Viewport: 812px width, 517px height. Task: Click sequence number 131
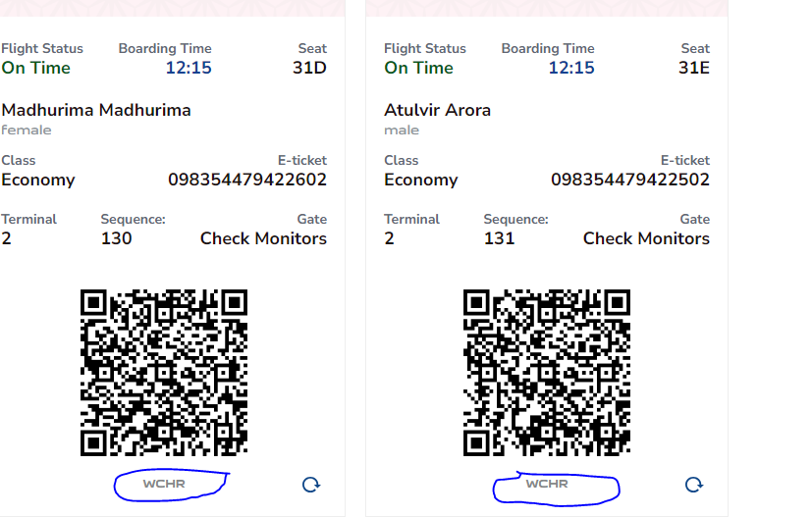[499, 238]
